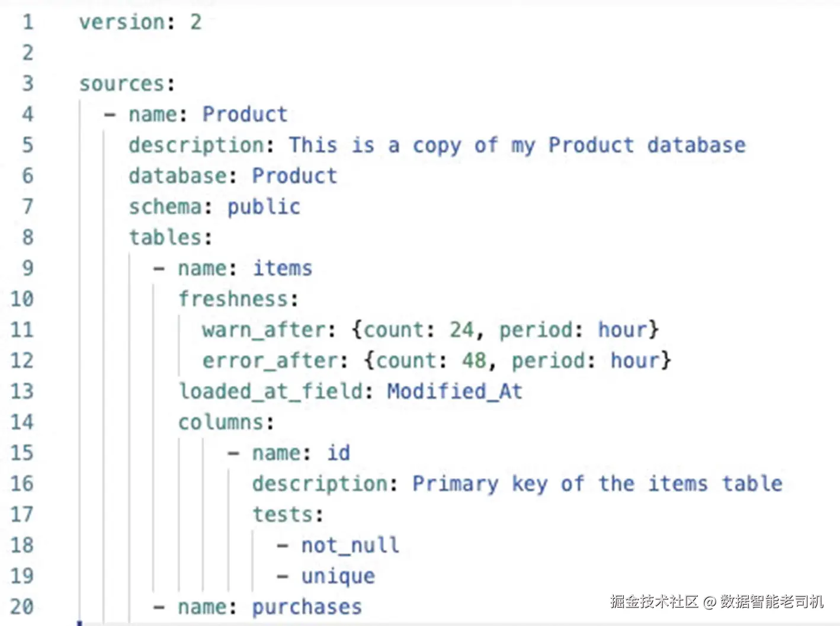
Task: Click the 'database' key on line 6
Action: [177, 176]
